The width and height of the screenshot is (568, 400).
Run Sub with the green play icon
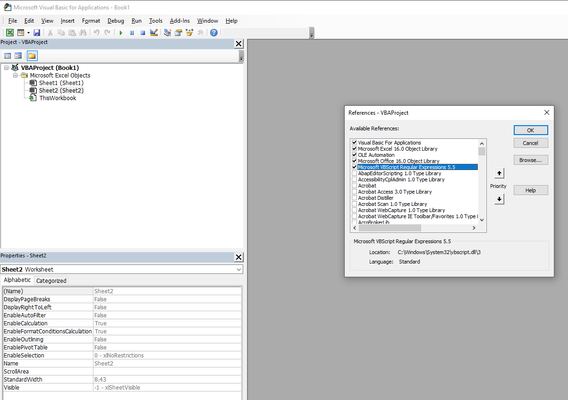(121, 33)
